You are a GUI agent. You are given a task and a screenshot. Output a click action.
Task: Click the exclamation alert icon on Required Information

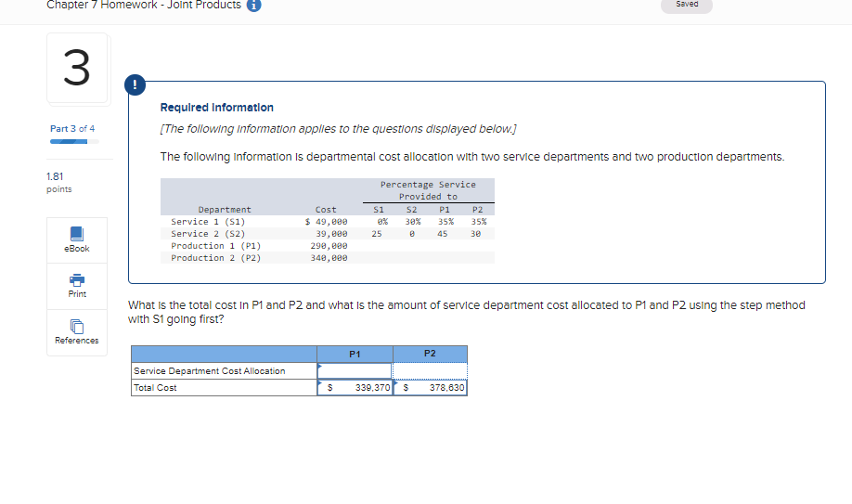135,84
